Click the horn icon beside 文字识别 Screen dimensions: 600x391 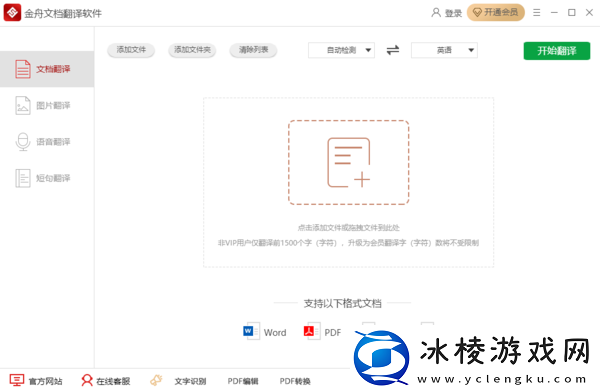[x=156, y=380]
